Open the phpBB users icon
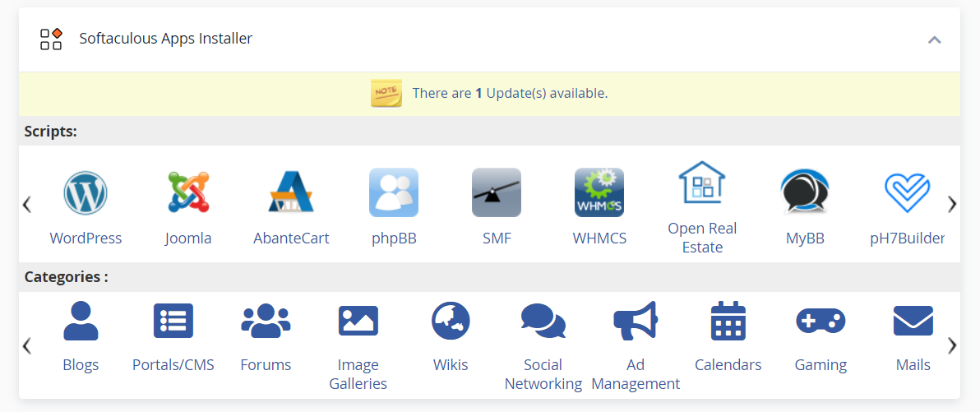The image size is (980, 412). [394, 192]
